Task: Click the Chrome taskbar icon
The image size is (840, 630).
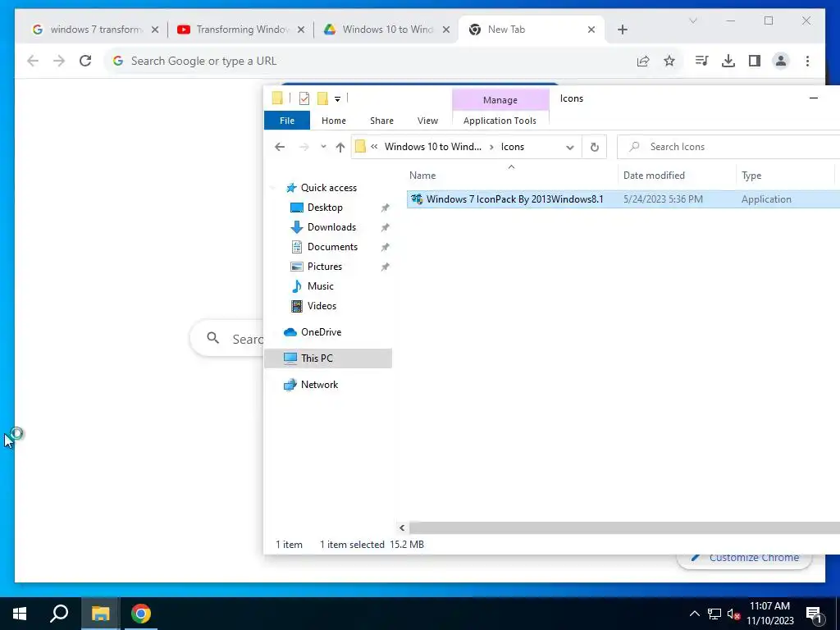Action: click(140, 614)
